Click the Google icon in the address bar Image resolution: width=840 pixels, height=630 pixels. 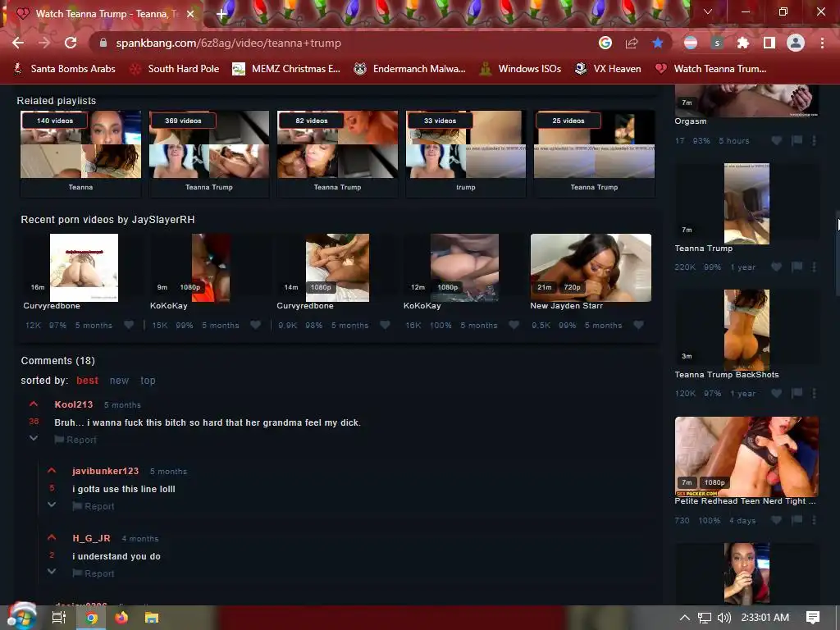pyautogui.click(x=605, y=43)
